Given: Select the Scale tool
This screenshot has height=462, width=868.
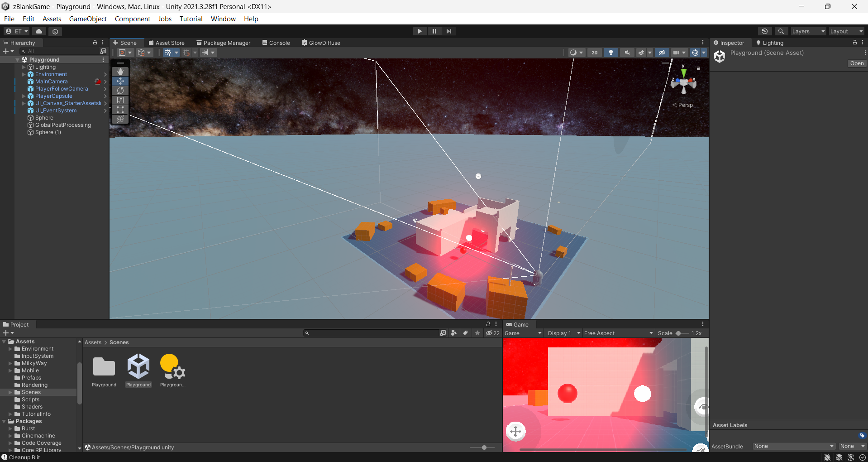Looking at the screenshot, I should (120, 100).
